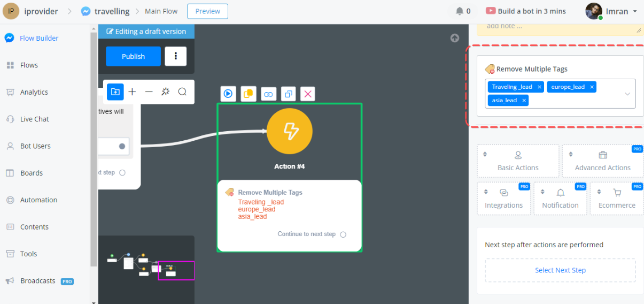Open Analytics in the sidebar
This screenshot has height=304, width=644.
34,92
